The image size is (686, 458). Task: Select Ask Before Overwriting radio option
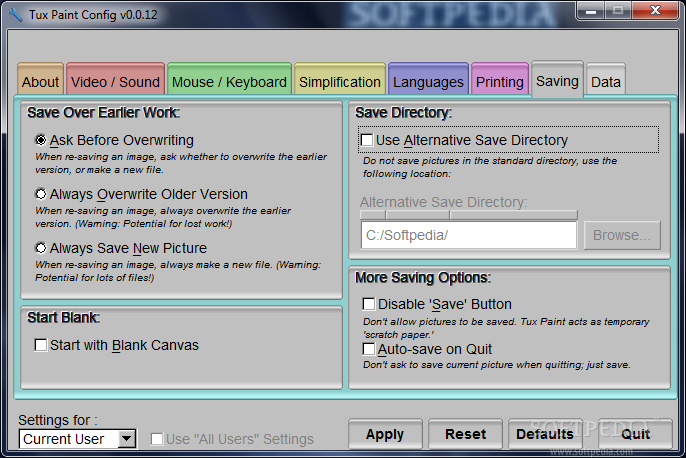(114, 140)
